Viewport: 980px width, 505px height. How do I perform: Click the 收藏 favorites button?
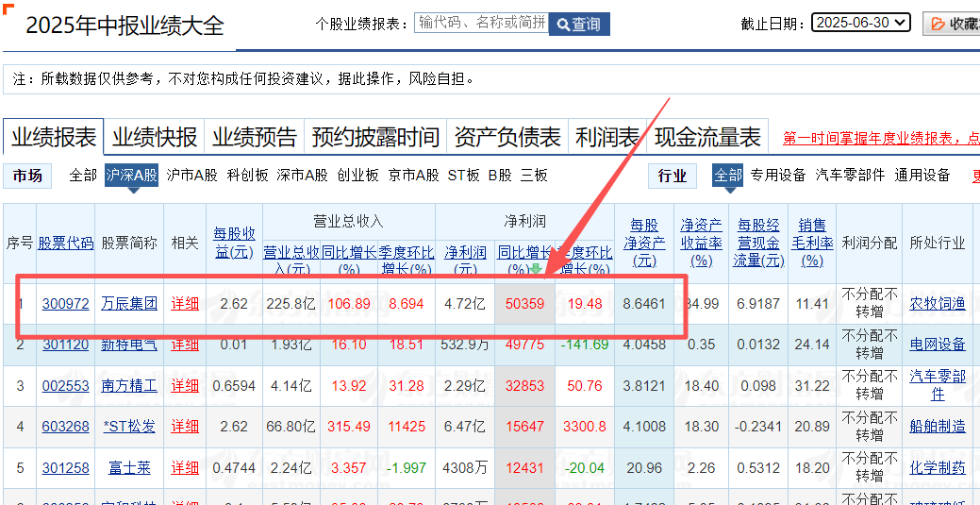pos(952,24)
